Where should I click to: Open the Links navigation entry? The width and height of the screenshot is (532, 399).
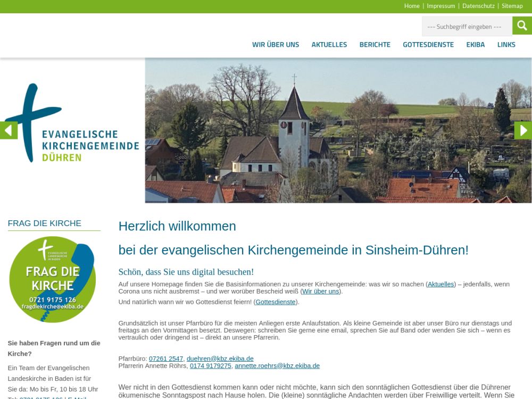pos(506,45)
